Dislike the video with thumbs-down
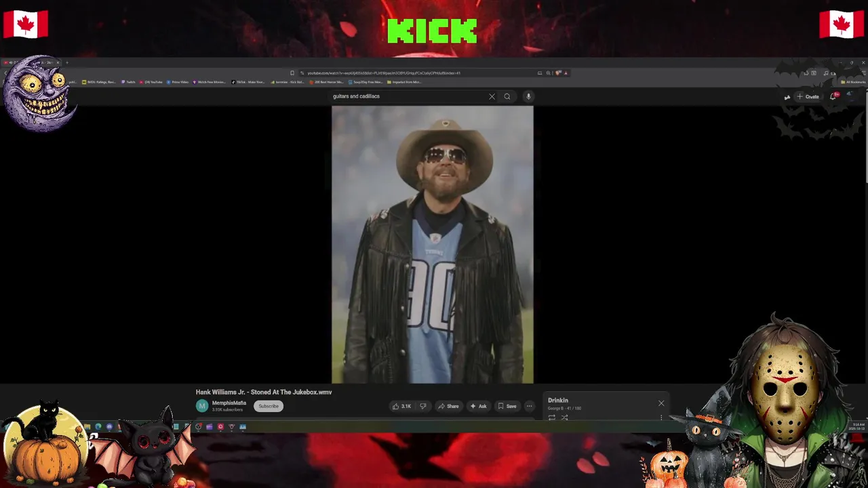 point(423,406)
